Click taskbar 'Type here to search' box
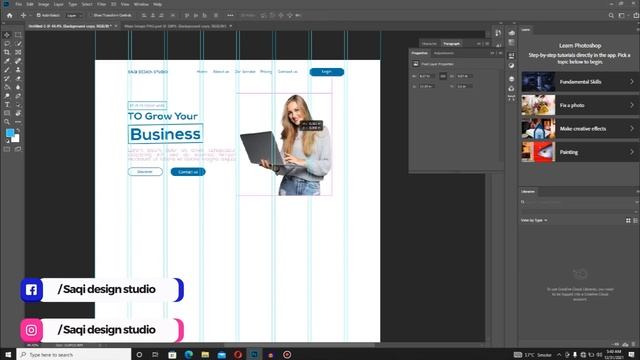 [74, 354]
